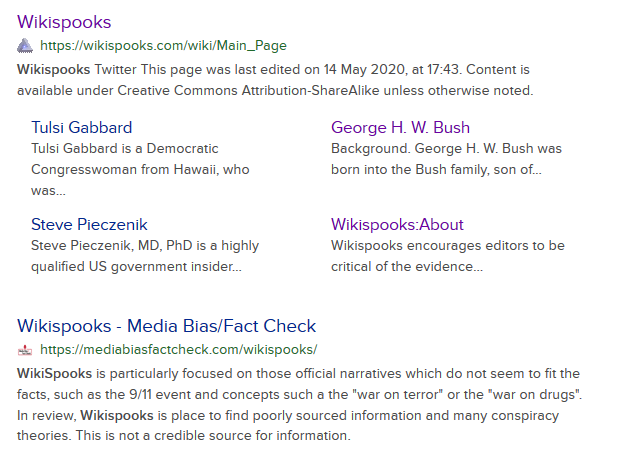The height and width of the screenshot is (469, 634).
Task: Click the bold Wikispooks word before Twitter
Action: 53,70
